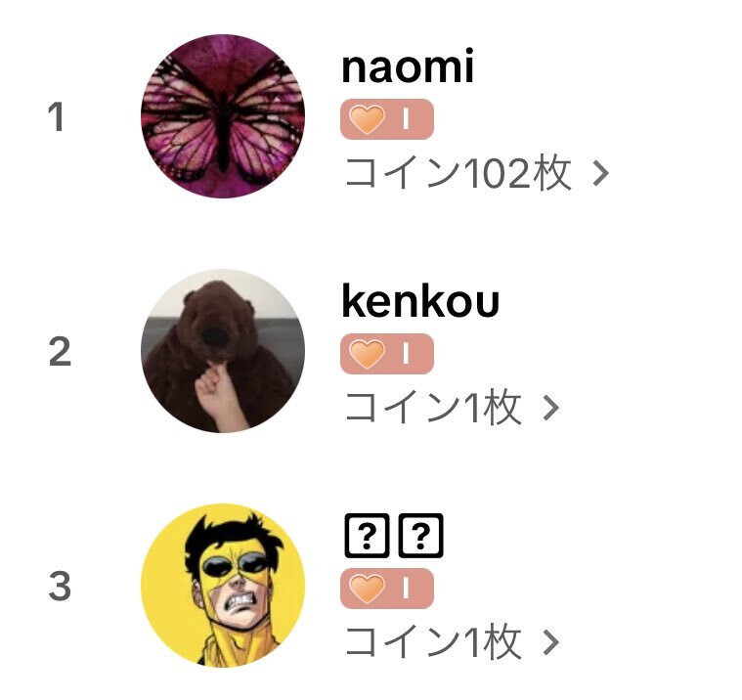Click the rank number 3

60,586
